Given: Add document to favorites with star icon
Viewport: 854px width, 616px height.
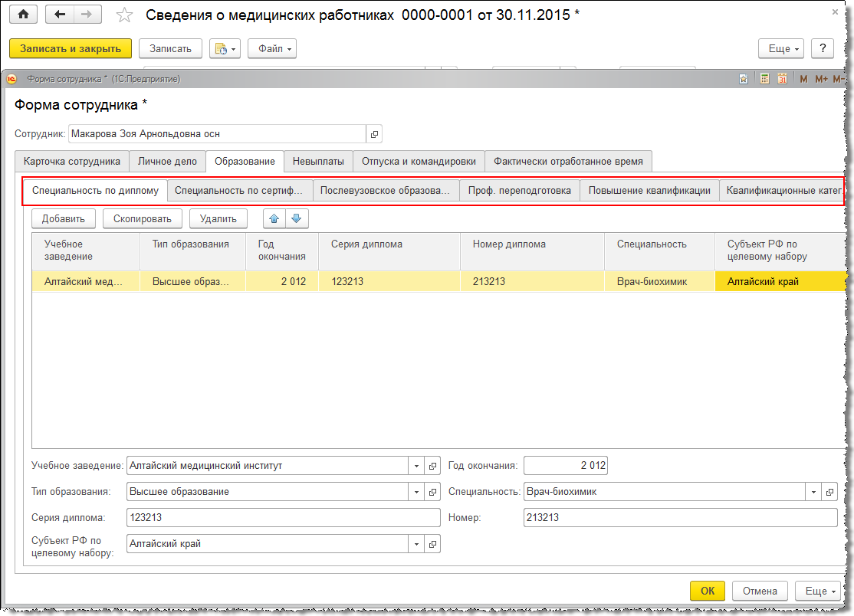Looking at the screenshot, I should pyautogui.click(x=123, y=15).
